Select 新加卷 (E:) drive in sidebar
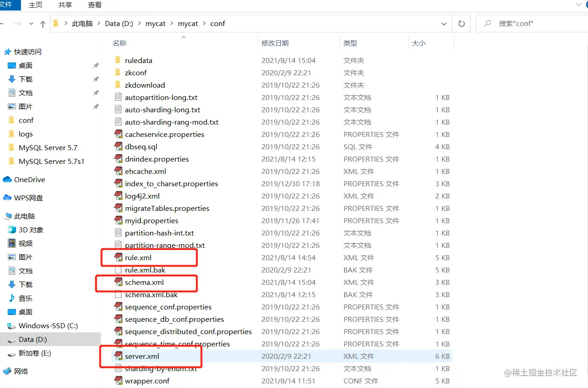The height and width of the screenshot is (388, 588). (x=35, y=353)
